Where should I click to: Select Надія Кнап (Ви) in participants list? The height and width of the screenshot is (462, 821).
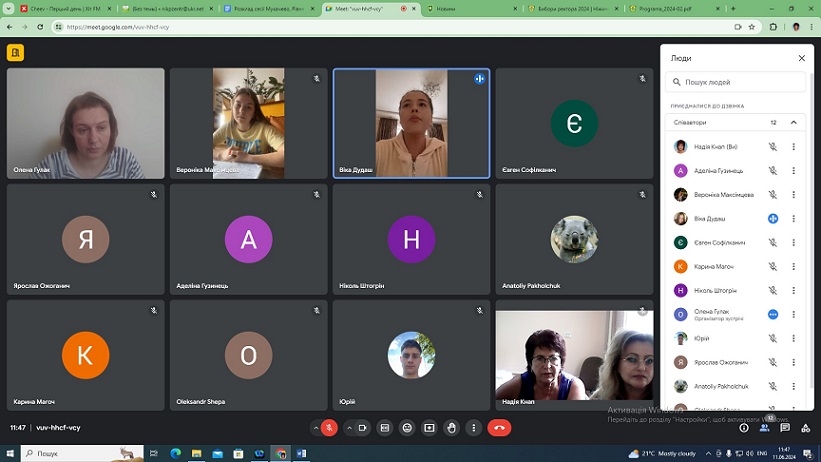point(715,147)
